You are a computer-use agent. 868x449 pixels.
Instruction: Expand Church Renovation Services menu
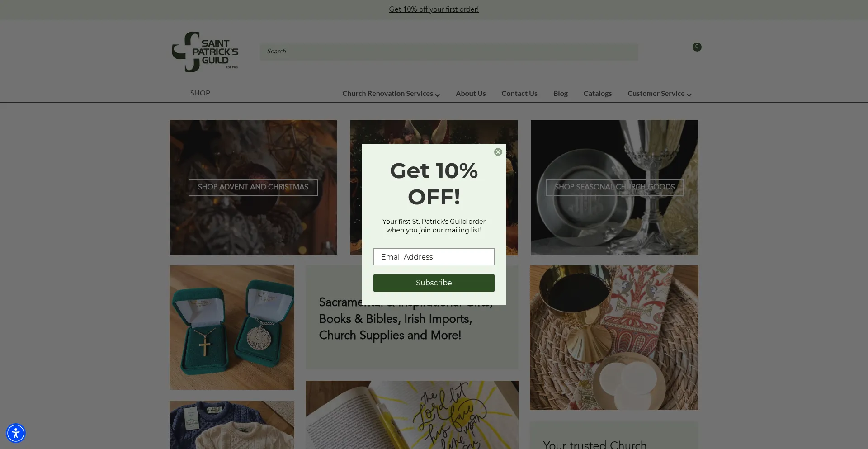[391, 94]
